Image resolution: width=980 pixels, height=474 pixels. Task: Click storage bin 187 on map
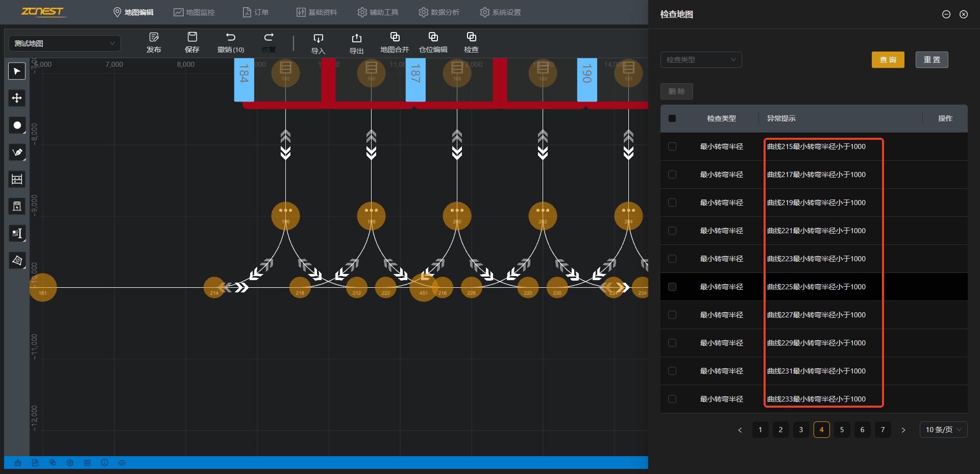coord(415,80)
